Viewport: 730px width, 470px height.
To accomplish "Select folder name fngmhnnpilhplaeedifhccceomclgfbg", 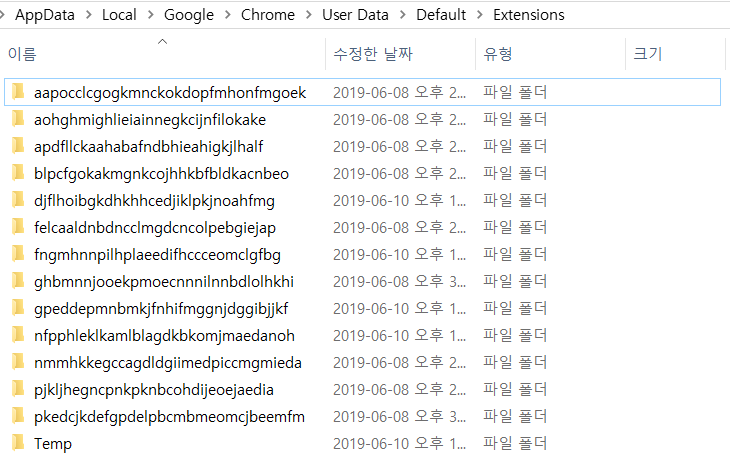I will 157,255.
